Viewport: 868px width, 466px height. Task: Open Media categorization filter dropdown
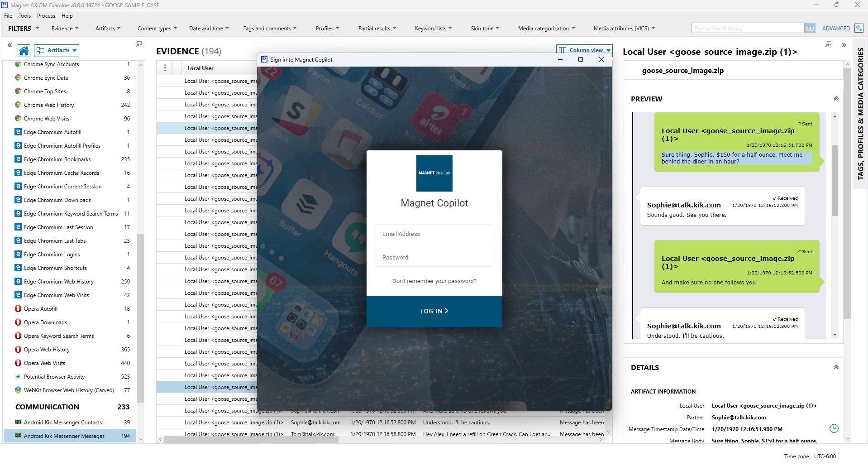[546, 29]
